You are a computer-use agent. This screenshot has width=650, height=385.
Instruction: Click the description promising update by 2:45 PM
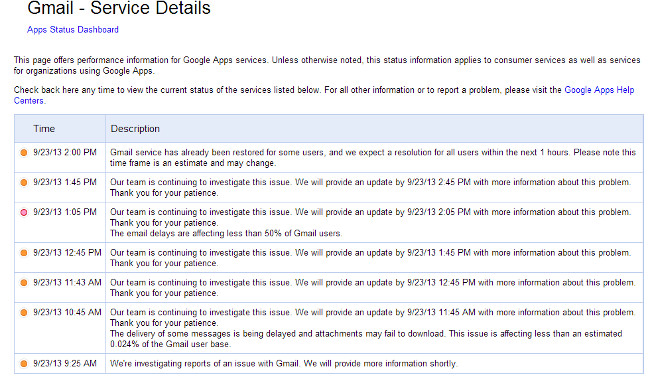[370, 188]
